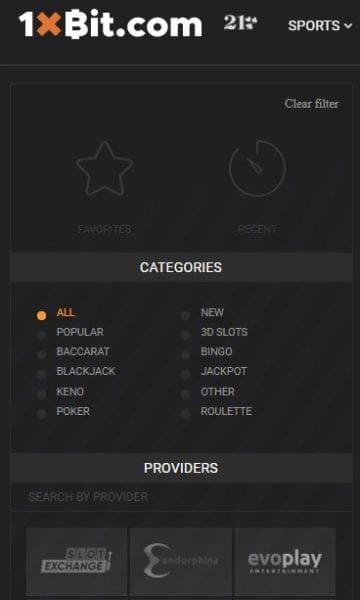Select the POPULAR category radio button
This screenshot has height=600, width=360.
(x=41, y=335)
